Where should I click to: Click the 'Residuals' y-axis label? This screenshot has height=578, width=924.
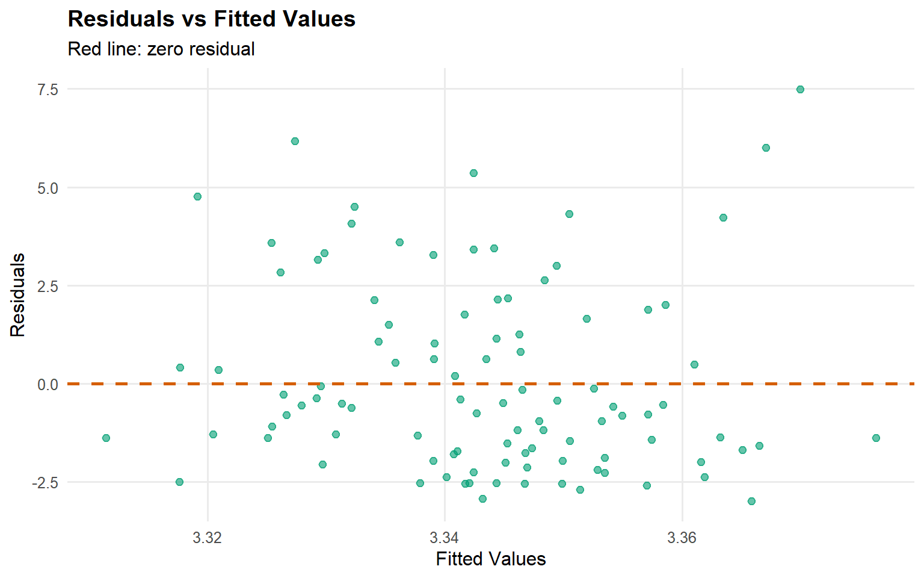point(17,294)
